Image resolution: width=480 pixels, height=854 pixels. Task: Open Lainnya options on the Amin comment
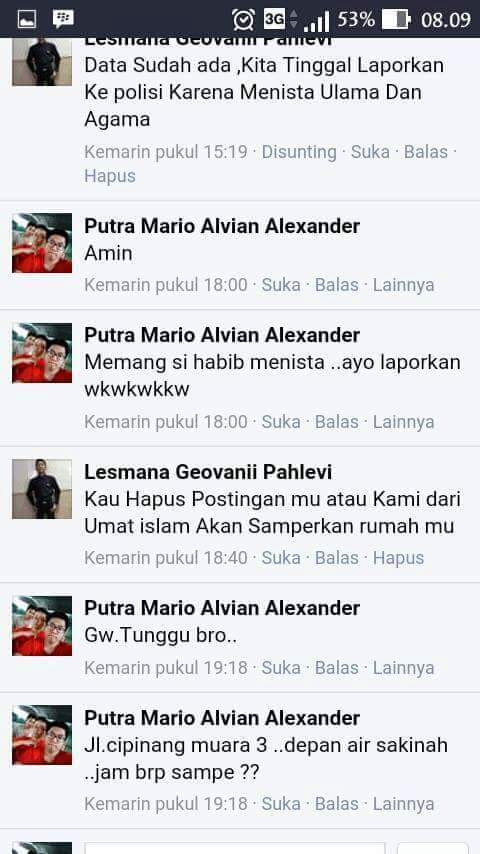coord(403,285)
